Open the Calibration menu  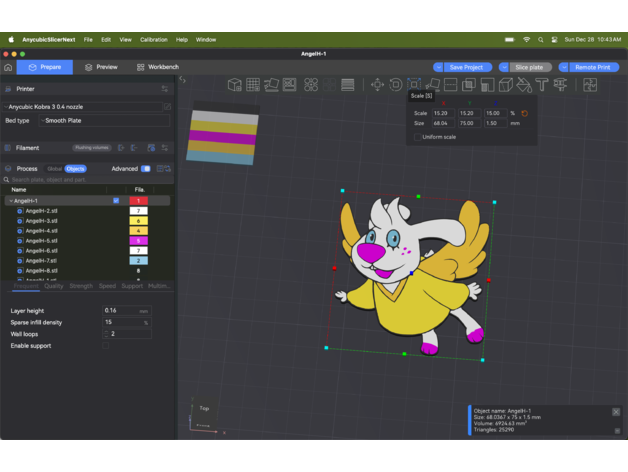tap(154, 40)
